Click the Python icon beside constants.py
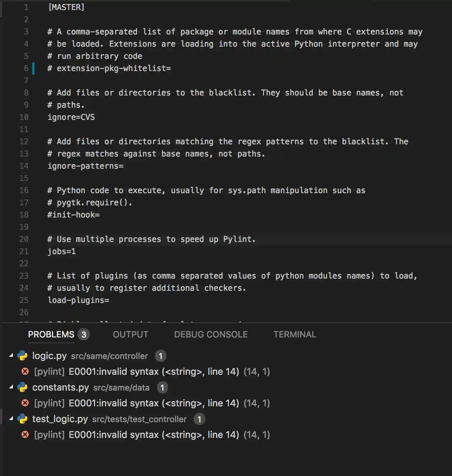Image resolution: width=452 pixels, height=476 pixels. [x=22, y=387]
